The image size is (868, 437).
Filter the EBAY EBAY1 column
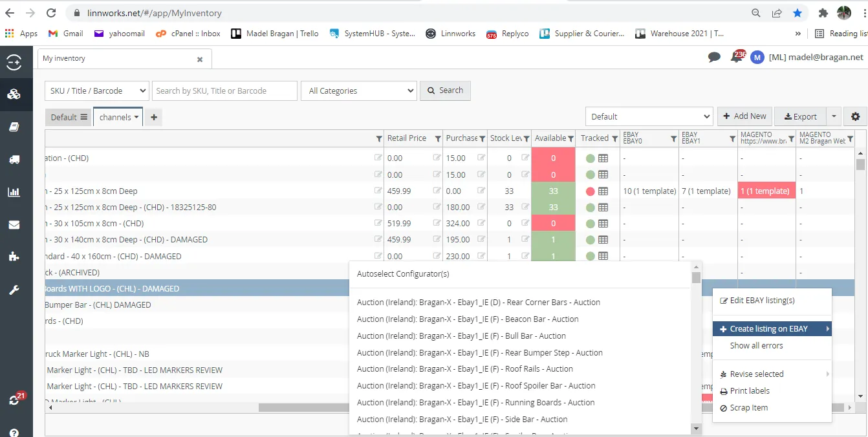pyautogui.click(x=732, y=138)
